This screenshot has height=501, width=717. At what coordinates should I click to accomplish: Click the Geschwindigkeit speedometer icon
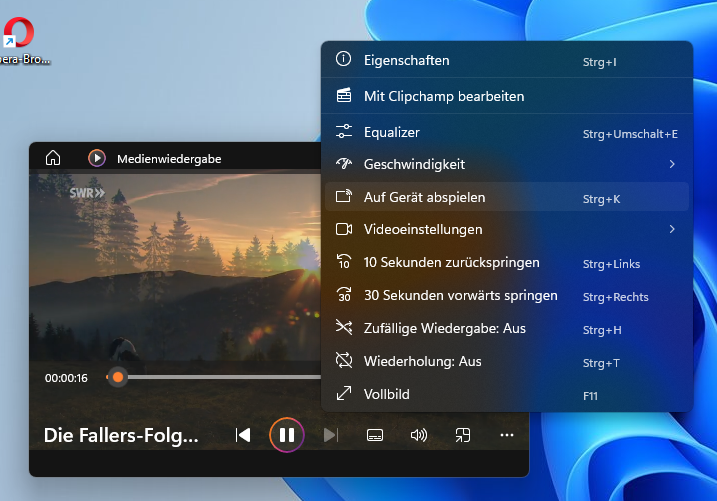(x=344, y=163)
